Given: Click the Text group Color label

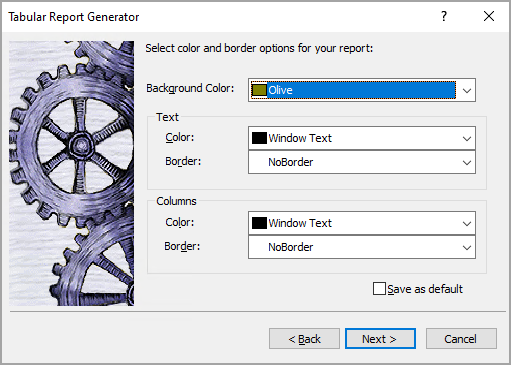Looking at the screenshot, I should point(180,137).
